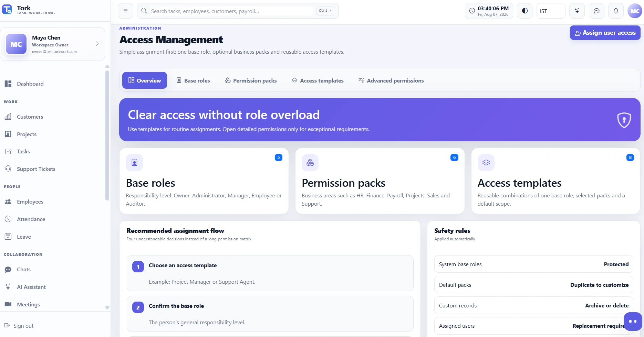644x337 pixels.
Task: Open the Access templates card heading
Action: point(519,183)
